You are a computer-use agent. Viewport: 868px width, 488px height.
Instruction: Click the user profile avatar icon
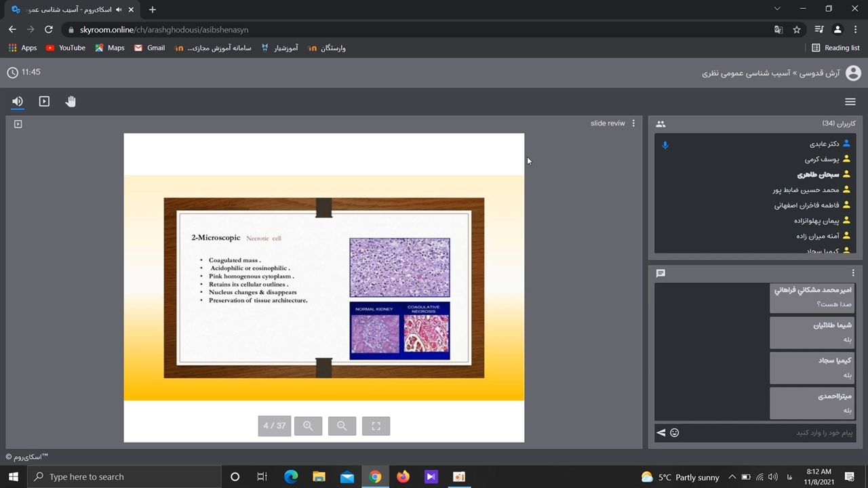[853, 73]
